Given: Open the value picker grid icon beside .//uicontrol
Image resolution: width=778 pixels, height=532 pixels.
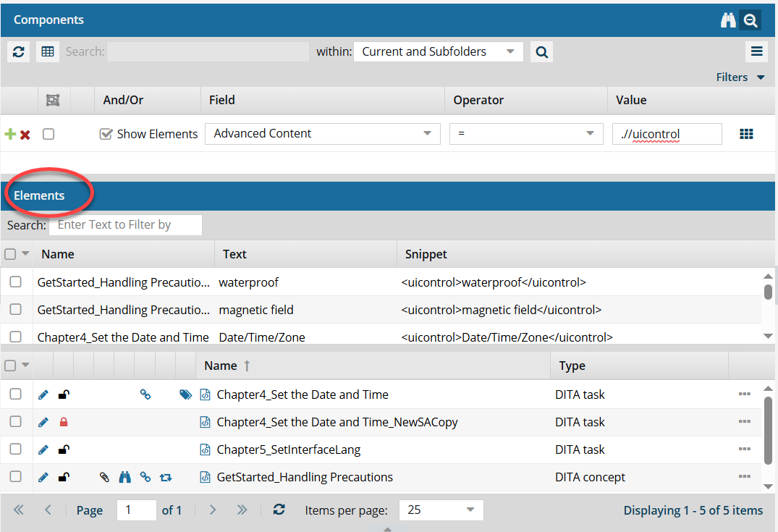Looking at the screenshot, I should tap(746, 134).
